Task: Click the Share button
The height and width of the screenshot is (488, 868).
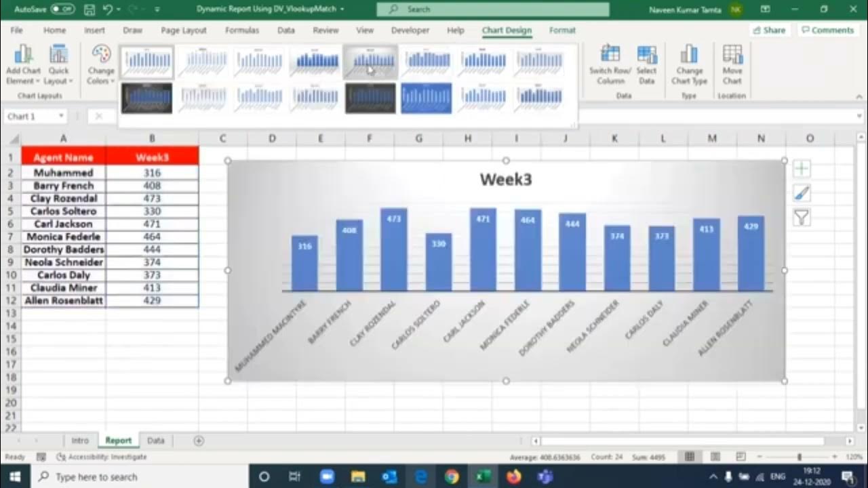Action: coord(768,30)
